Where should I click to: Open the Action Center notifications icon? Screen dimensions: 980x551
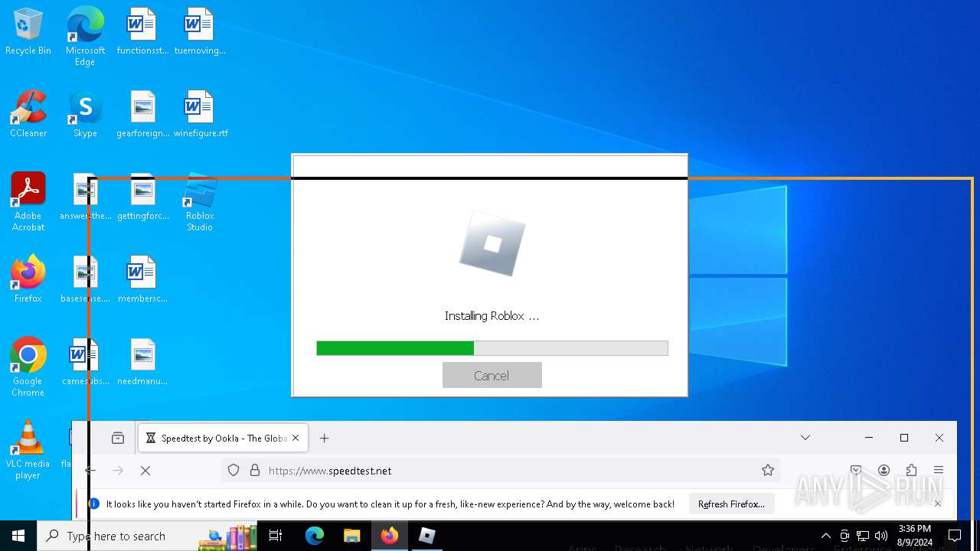(x=955, y=536)
